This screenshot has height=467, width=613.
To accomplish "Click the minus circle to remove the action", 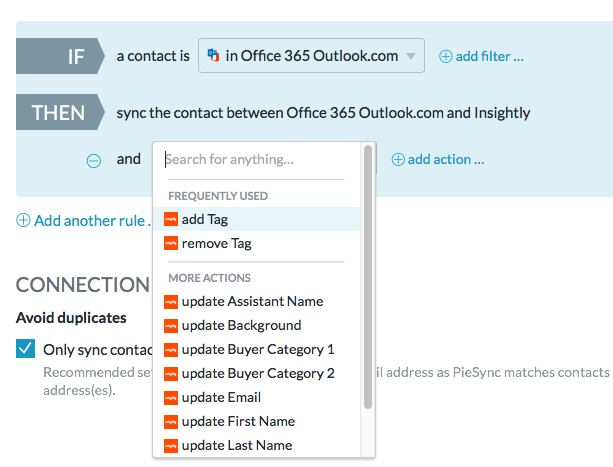I will (94, 161).
